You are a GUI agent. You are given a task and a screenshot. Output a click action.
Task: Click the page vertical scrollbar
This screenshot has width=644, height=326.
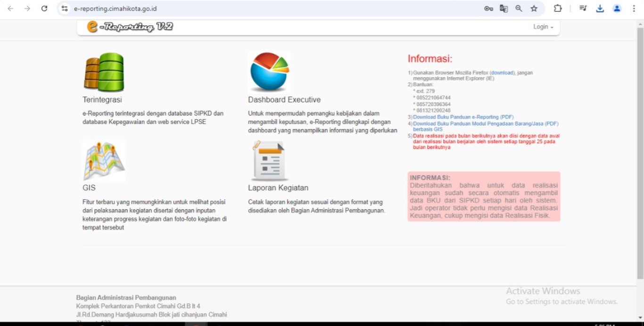[x=640, y=151]
